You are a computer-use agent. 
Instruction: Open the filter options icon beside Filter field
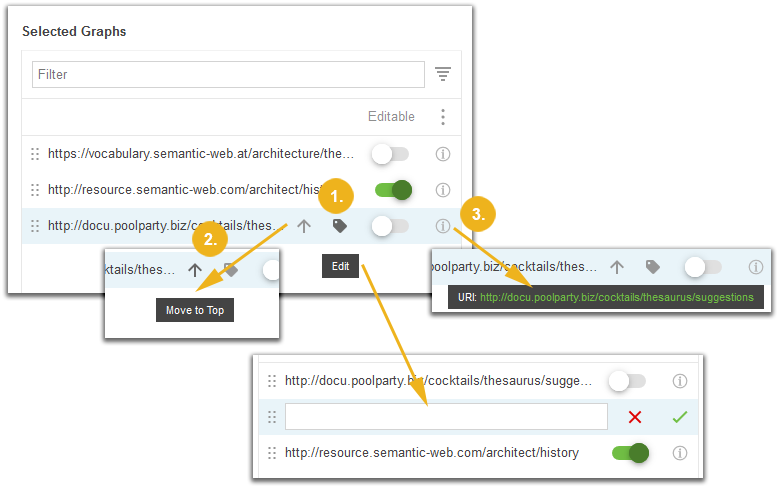pyautogui.click(x=443, y=74)
